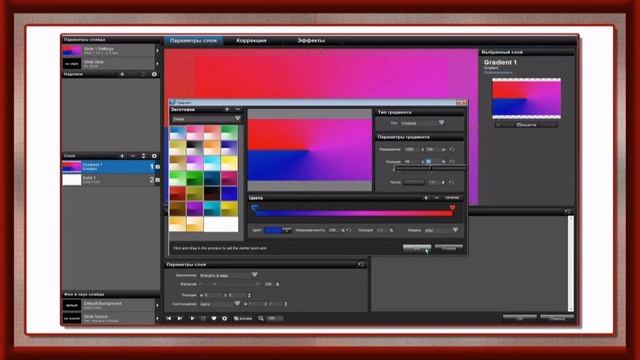Image resolution: width=640 pixels, height=360 pixels.
Task: Click the right cancel button at the main window's bottom right
Action: 557,318
